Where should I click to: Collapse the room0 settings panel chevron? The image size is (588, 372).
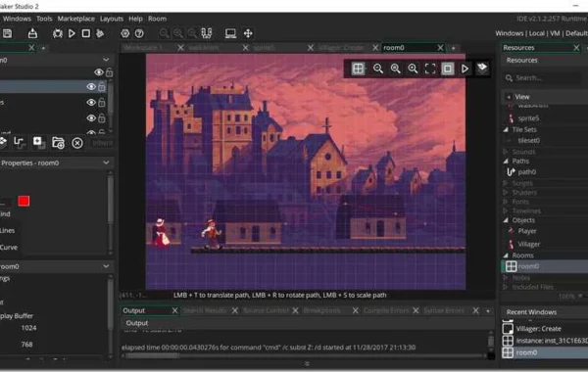click(106, 266)
